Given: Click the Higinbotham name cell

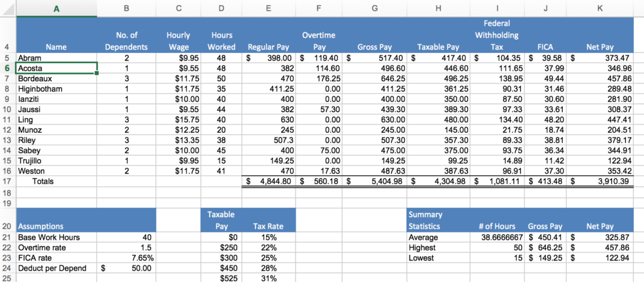Looking at the screenshot, I should [x=57, y=90].
